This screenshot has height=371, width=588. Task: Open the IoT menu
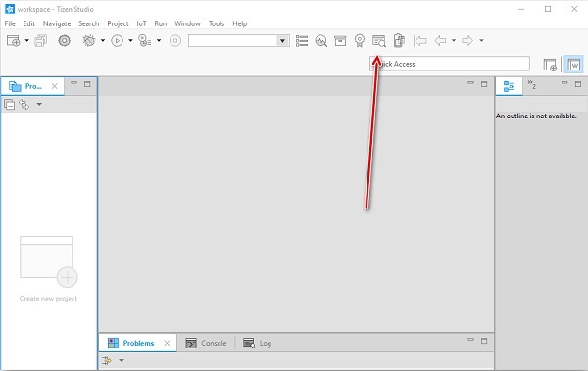(x=141, y=23)
